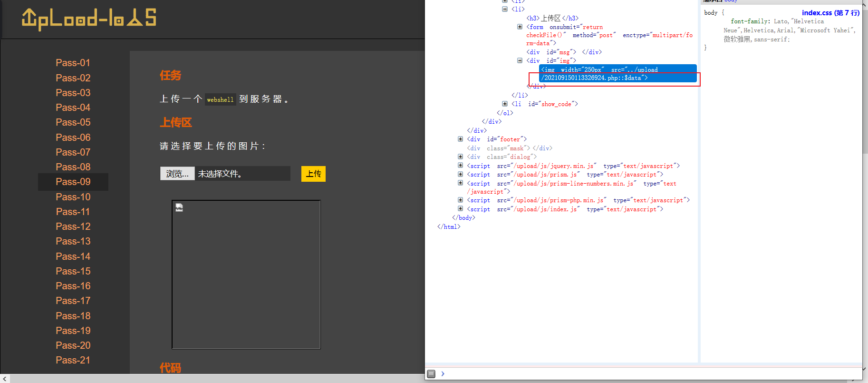Expand the form onsubmit node

(520, 27)
